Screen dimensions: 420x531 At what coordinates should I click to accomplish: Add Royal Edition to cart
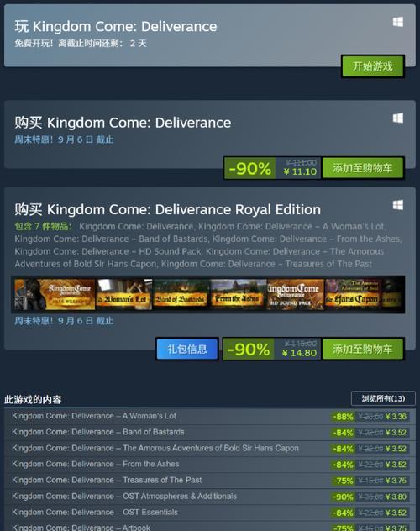pyautogui.click(x=363, y=349)
